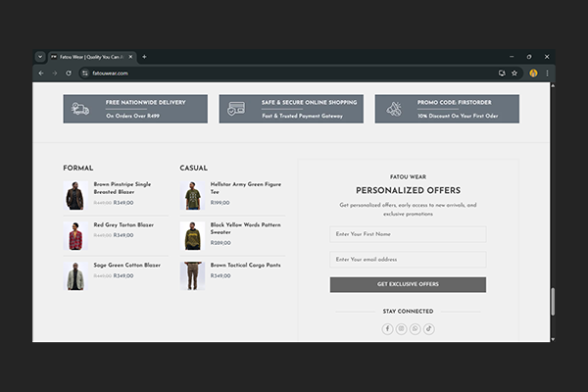The image size is (588, 392).
Task: Open the WhatsApp social icon
Action: pos(415,328)
